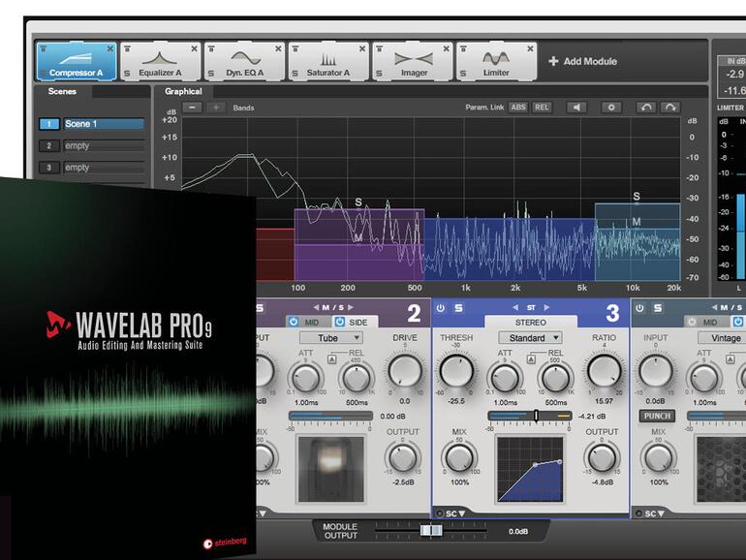Switch to the Graphical tab
Screen dimensions: 746x560
tap(183, 91)
